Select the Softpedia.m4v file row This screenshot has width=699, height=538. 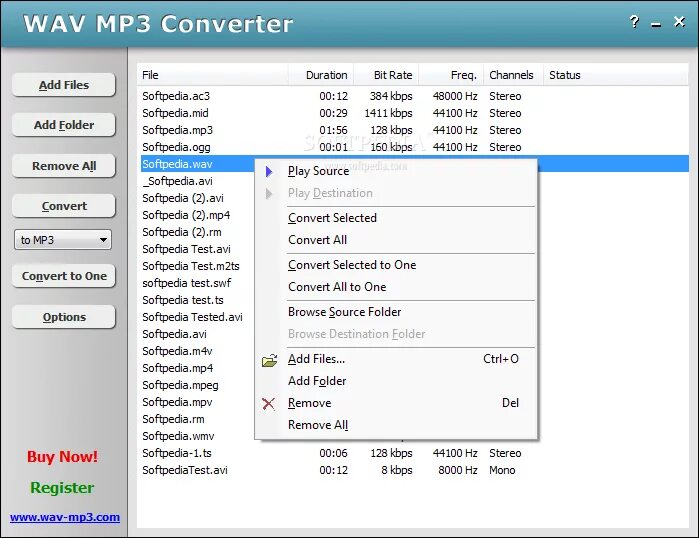pos(177,351)
